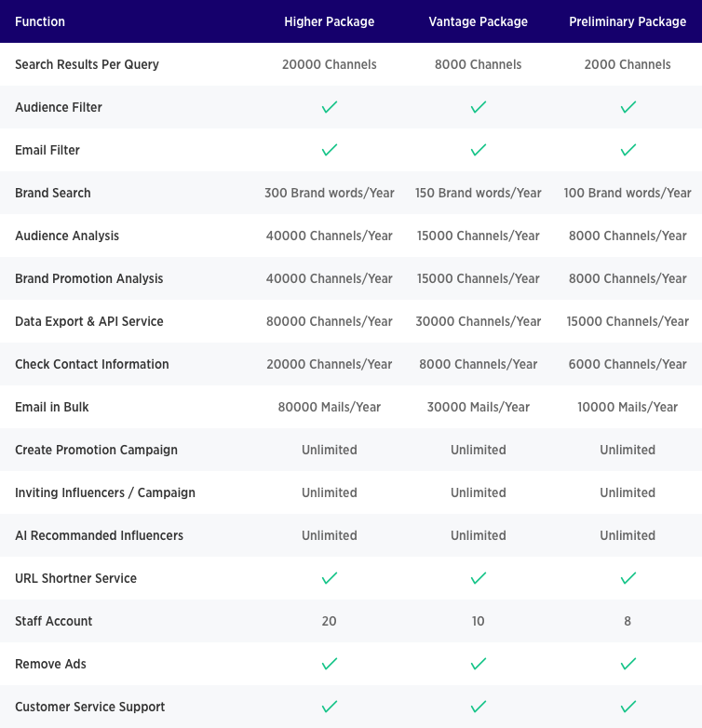Click the Staff Account value 20

click(329, 621)
